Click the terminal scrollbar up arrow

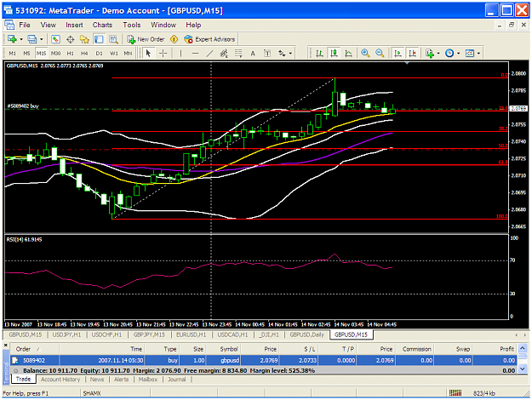click(x=523, y=348)
